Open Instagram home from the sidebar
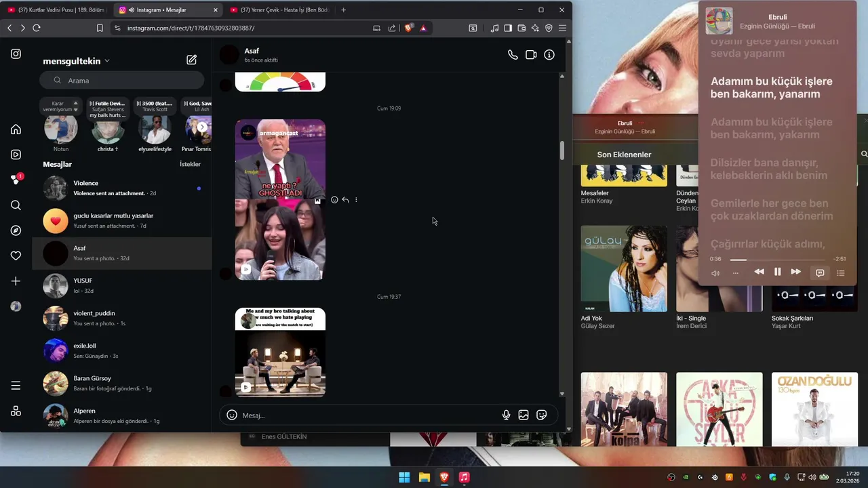The width and height of the screenshot is (868, 488). pos(16,129)
